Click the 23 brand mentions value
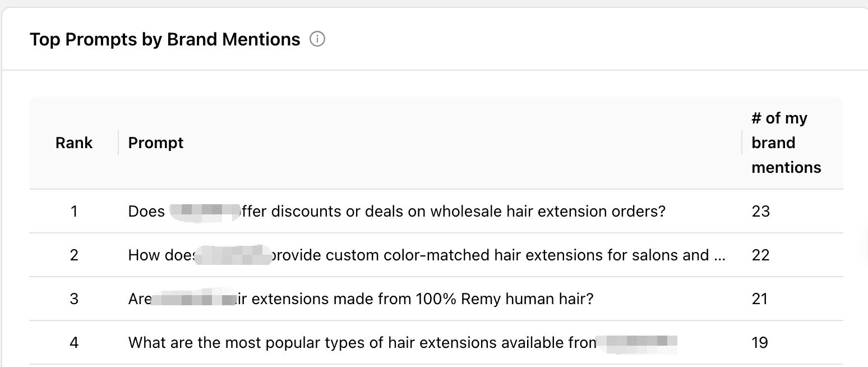The width and height of the screenshot is (868, 367). (x=760, y=212)
